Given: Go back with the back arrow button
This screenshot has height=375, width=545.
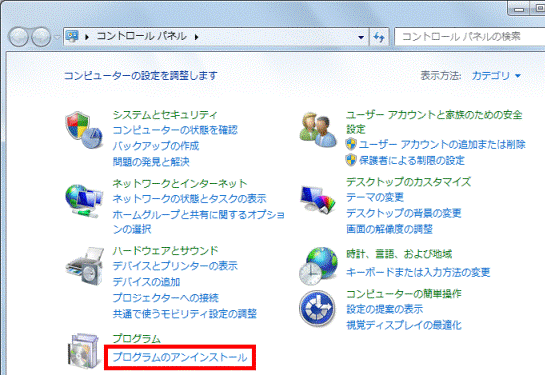Looking at the screenshot, I should (x=18, y=37).
